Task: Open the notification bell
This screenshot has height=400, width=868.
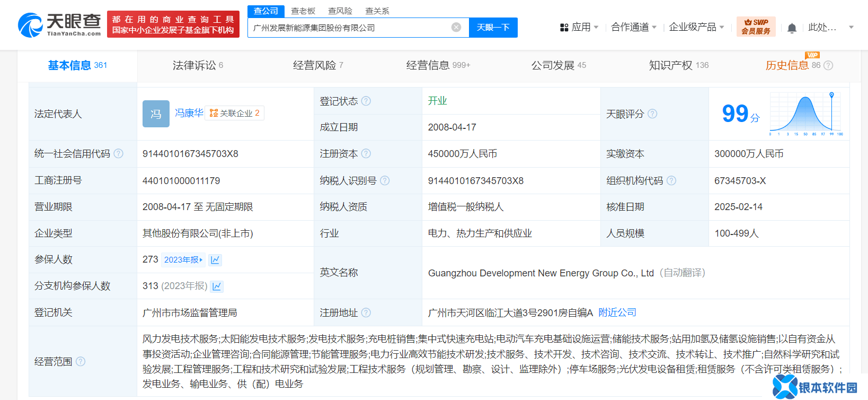Action: [x=792, y=28]
